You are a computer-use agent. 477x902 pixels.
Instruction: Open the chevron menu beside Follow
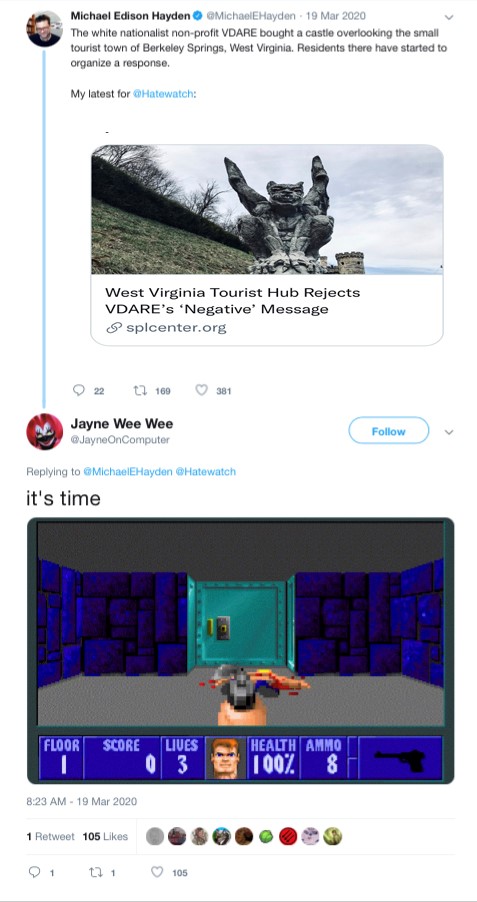(449, 432)
